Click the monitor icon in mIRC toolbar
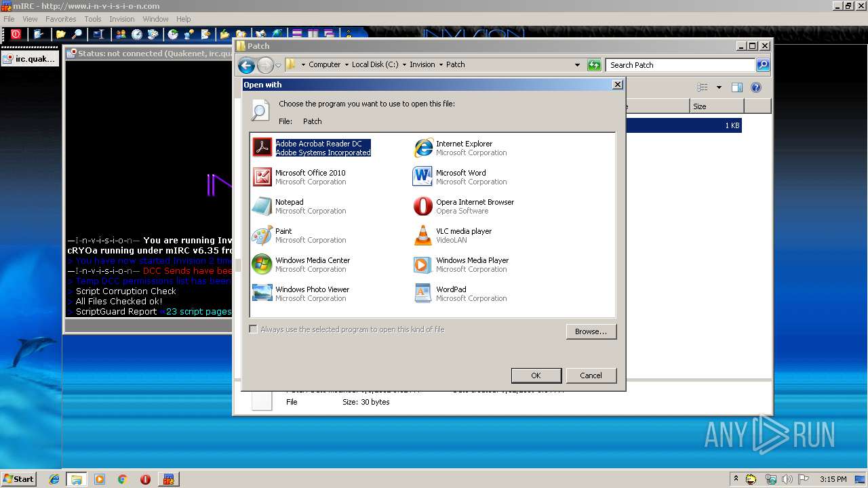The image size is (868, 488). (99, 34)
